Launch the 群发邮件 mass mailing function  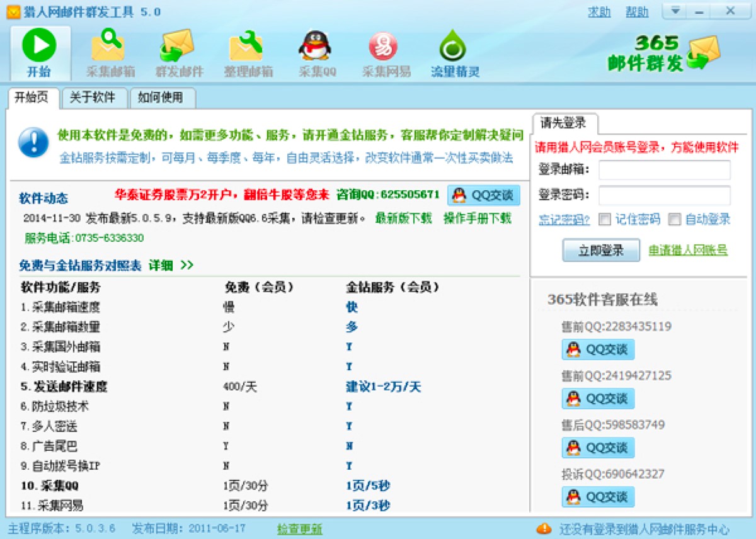[x=178, y=50]
